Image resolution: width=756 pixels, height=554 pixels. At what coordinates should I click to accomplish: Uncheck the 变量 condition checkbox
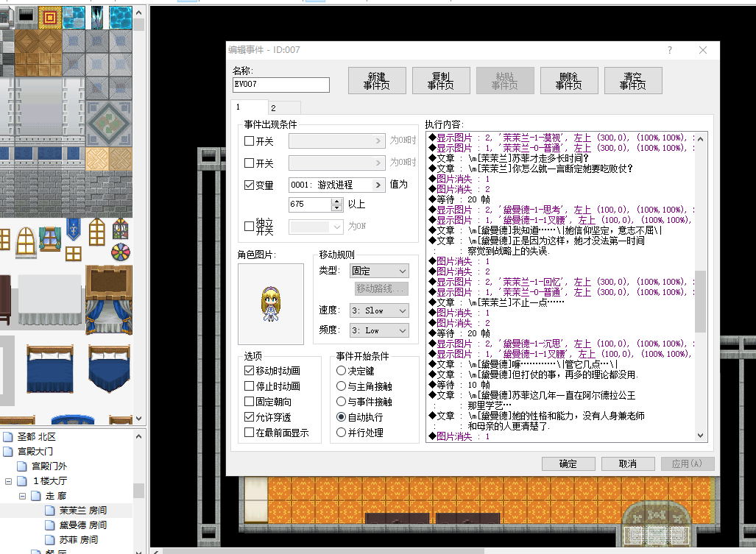click(x=250, y=185)
